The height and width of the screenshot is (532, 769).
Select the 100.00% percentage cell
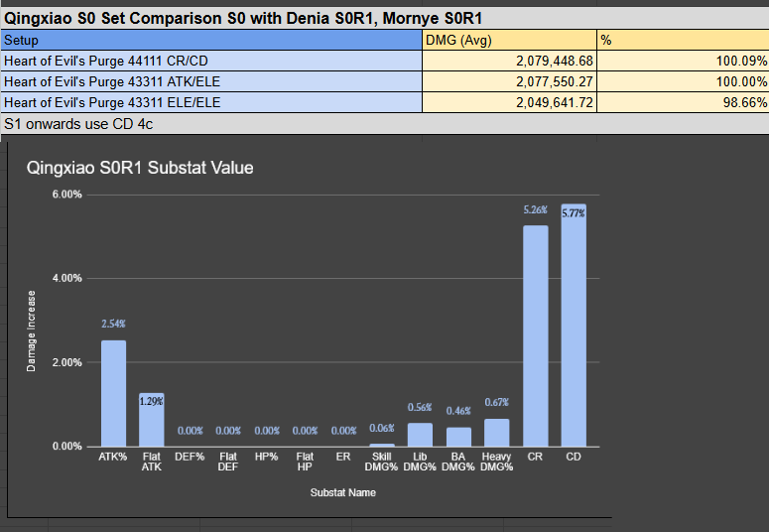pyautogui.click(x=683, y=81)
